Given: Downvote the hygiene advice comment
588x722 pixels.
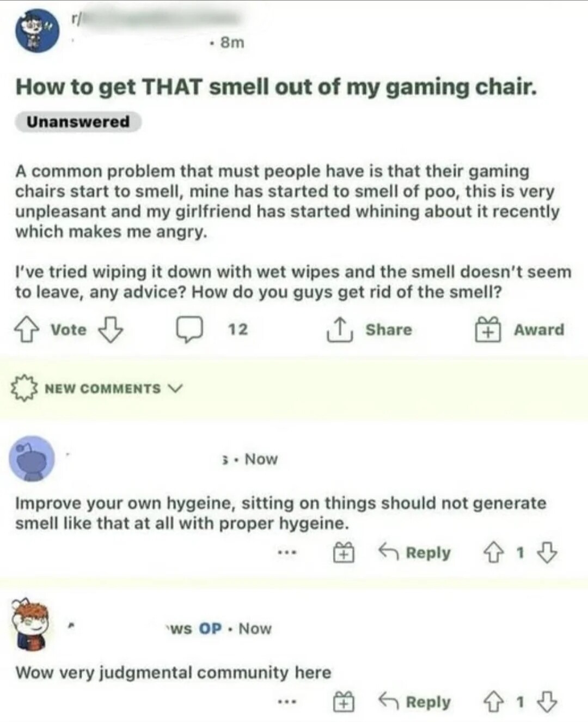Looking at the screenshot, I should 547,554.
